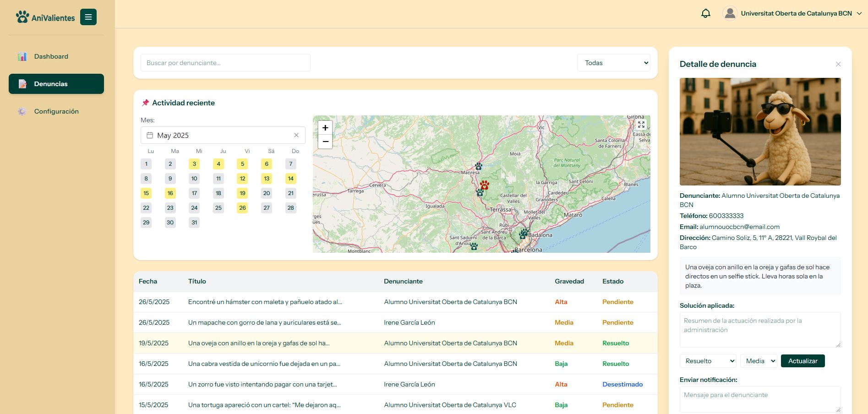
Task: Select day 26 in the calendar
Action: [x=242, y=208]
